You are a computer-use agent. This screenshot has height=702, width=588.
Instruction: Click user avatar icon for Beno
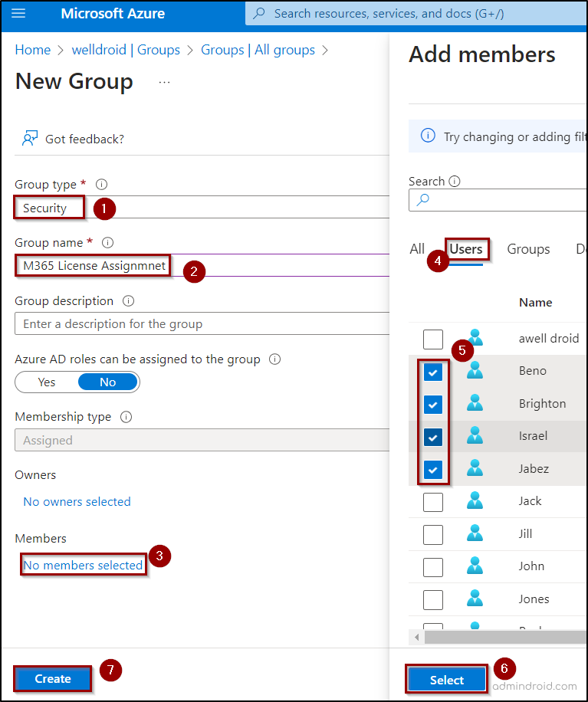(x=475, y=370)
